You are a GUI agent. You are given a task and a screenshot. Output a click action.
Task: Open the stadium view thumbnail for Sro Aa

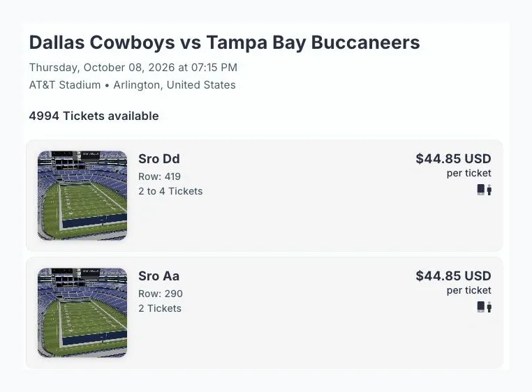82,312
